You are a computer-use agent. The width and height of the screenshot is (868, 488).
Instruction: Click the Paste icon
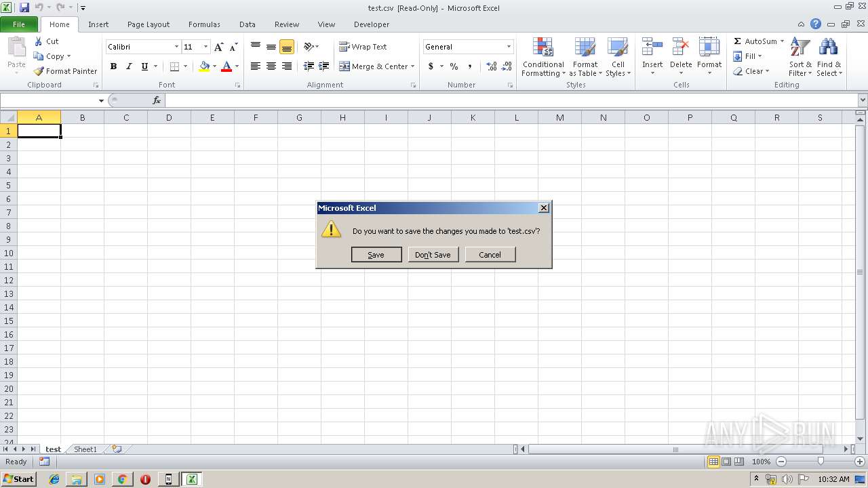tap(16, 49)
